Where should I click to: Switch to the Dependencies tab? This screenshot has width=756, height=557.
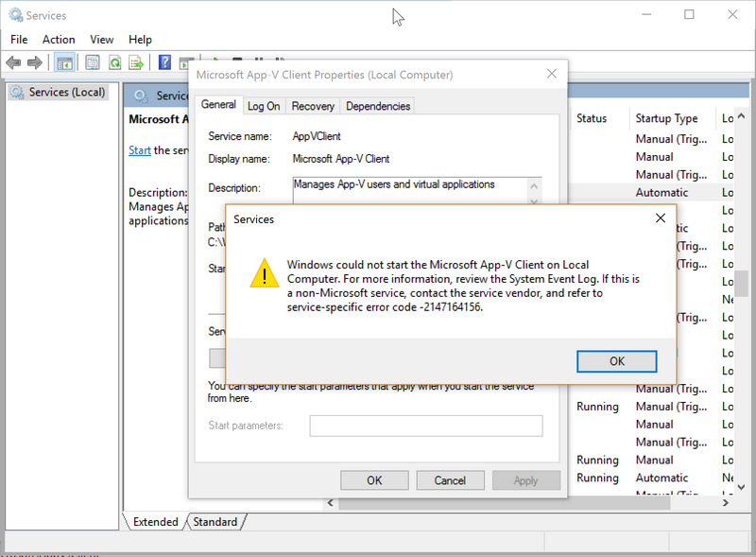[x=378, y=106]
